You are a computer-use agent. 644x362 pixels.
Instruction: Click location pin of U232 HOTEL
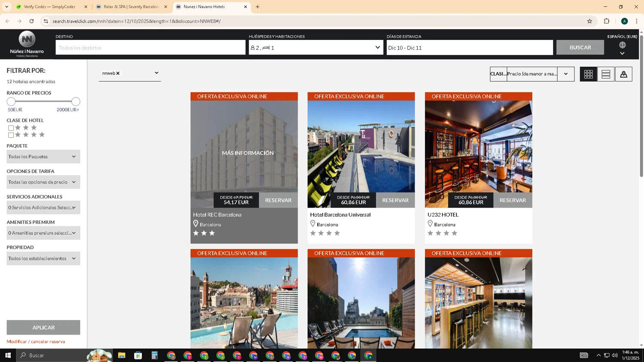point(430,224)
